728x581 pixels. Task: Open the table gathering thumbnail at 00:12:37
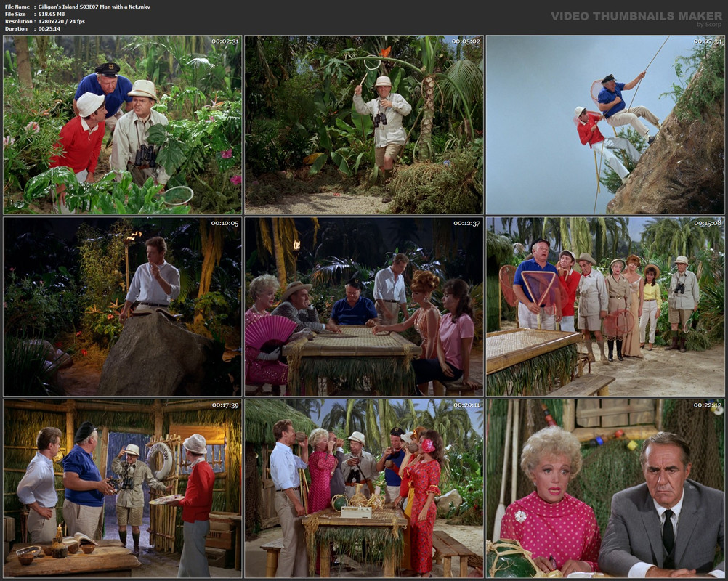[364, 306]
